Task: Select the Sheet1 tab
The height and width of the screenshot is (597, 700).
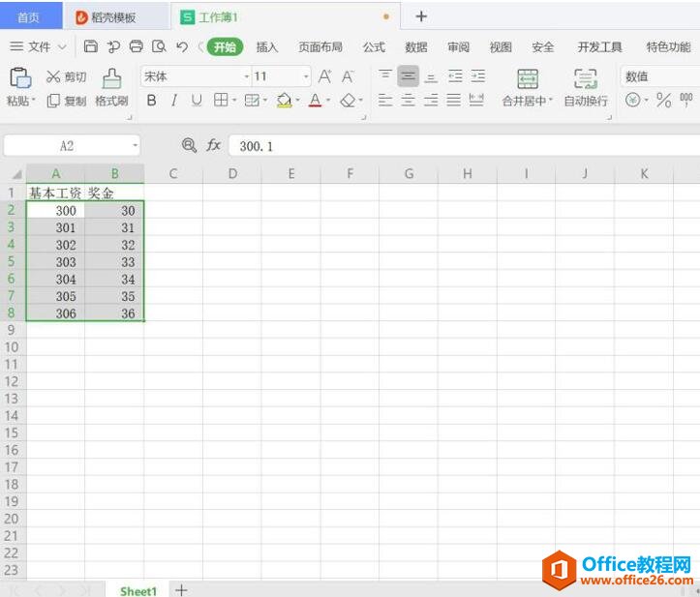Action: coord(138,591)
